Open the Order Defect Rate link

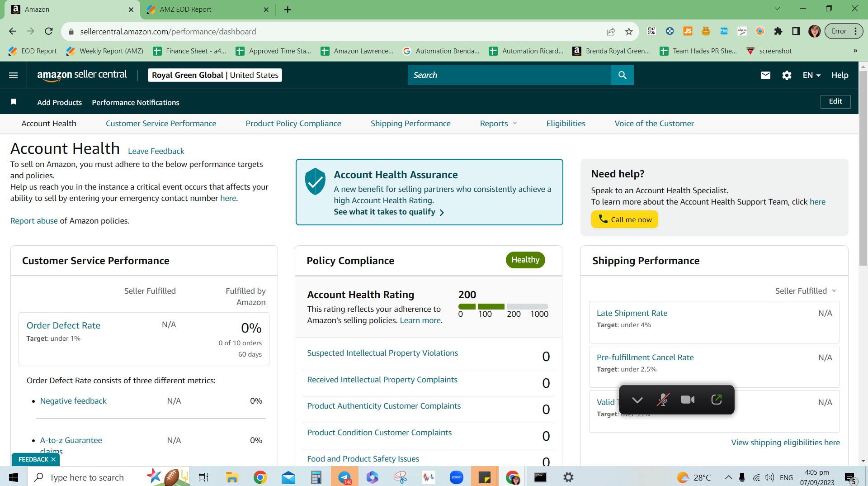[x=63, y=325]
